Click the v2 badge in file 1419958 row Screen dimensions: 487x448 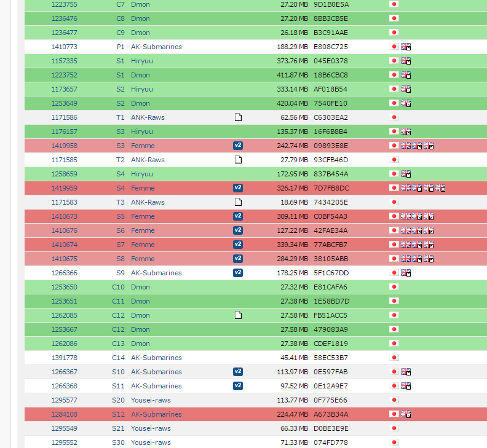pos(238,146)
